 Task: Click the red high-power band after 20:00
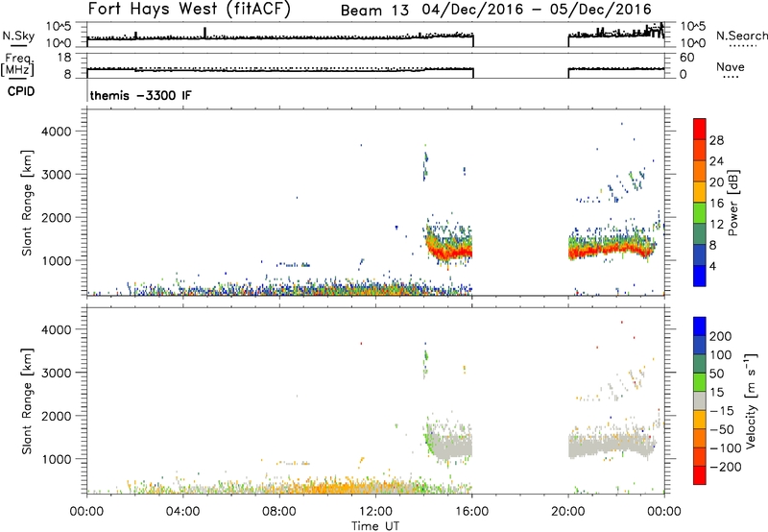610,250
